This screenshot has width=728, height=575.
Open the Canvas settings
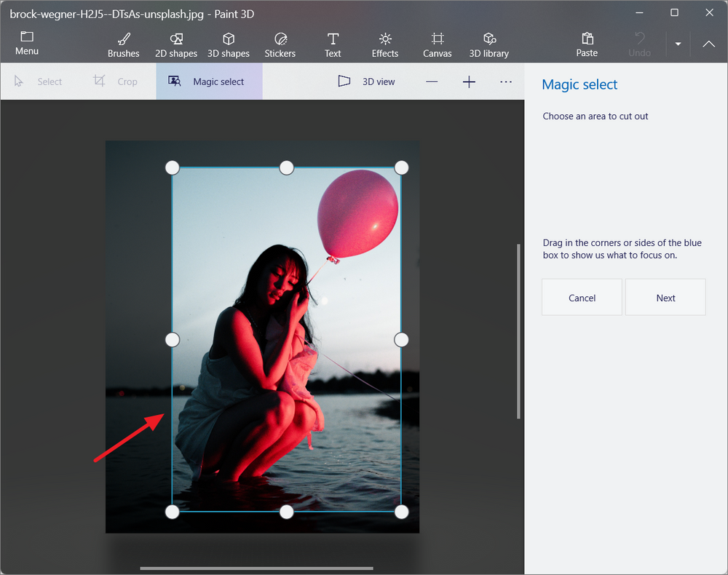437,44
